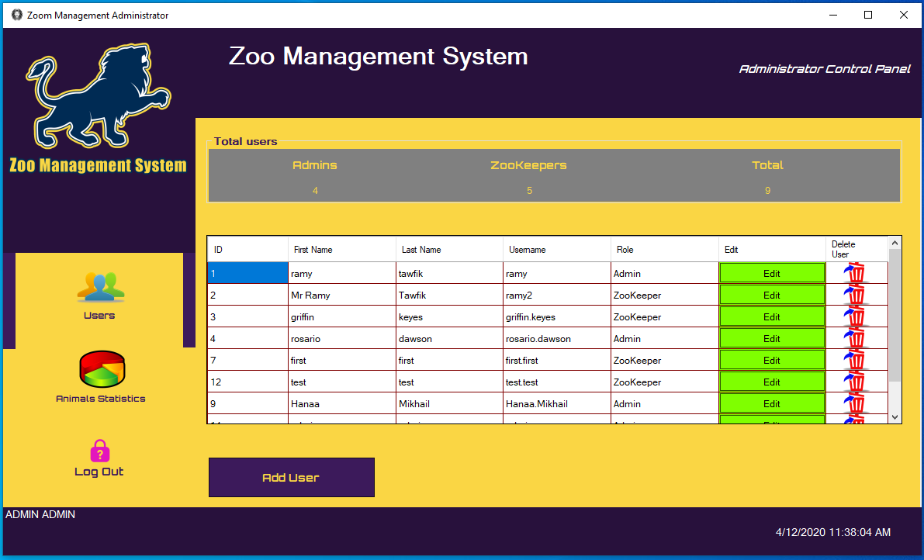Viewport: 924px width, 560px height.
Task: Delete rosario.dawson using trash icon
Action: (855, 339)
